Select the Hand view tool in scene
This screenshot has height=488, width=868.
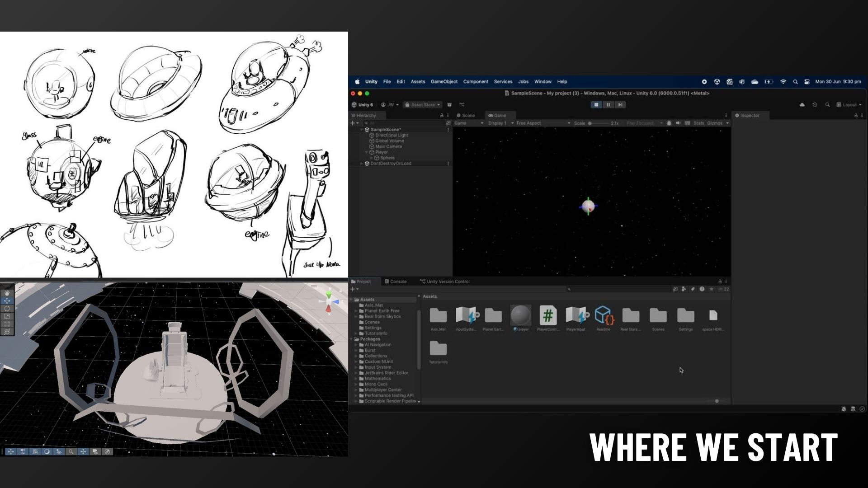pyautogui.click(x=7, y=293)
